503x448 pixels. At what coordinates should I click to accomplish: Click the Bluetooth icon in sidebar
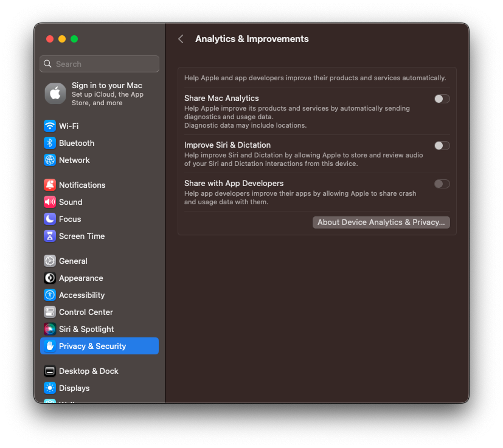click(x=50, y=143)
